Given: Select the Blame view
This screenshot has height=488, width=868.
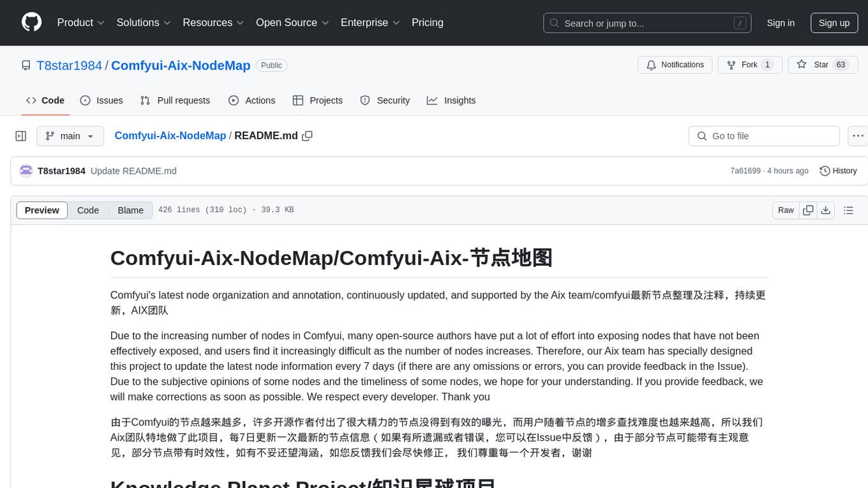Looking at the screenshot, I should pos(131,210).
